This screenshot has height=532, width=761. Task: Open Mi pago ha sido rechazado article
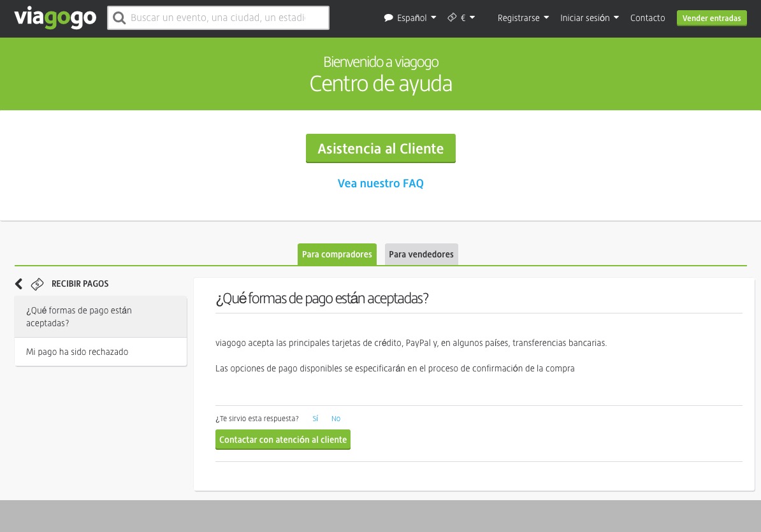77,352
